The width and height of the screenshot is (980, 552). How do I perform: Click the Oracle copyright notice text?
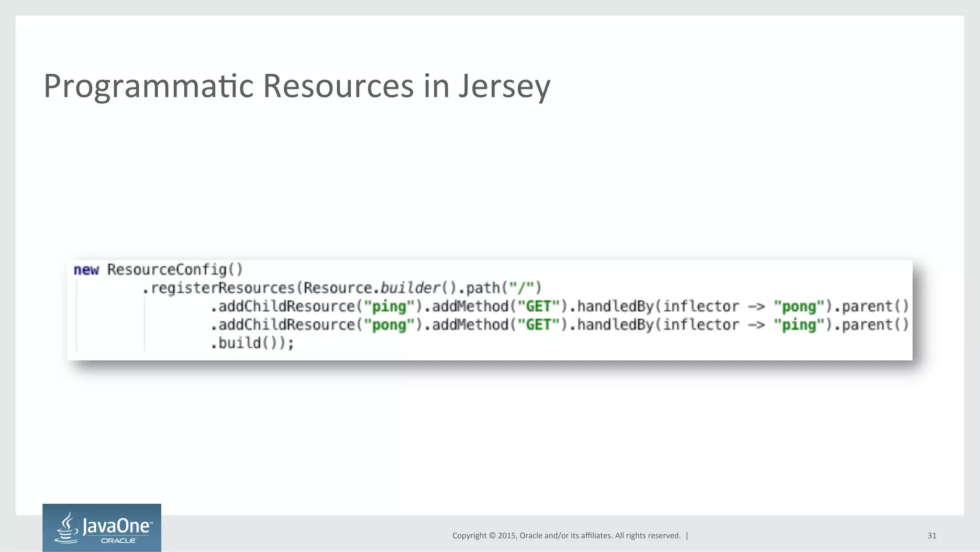(x=566, y=535)
